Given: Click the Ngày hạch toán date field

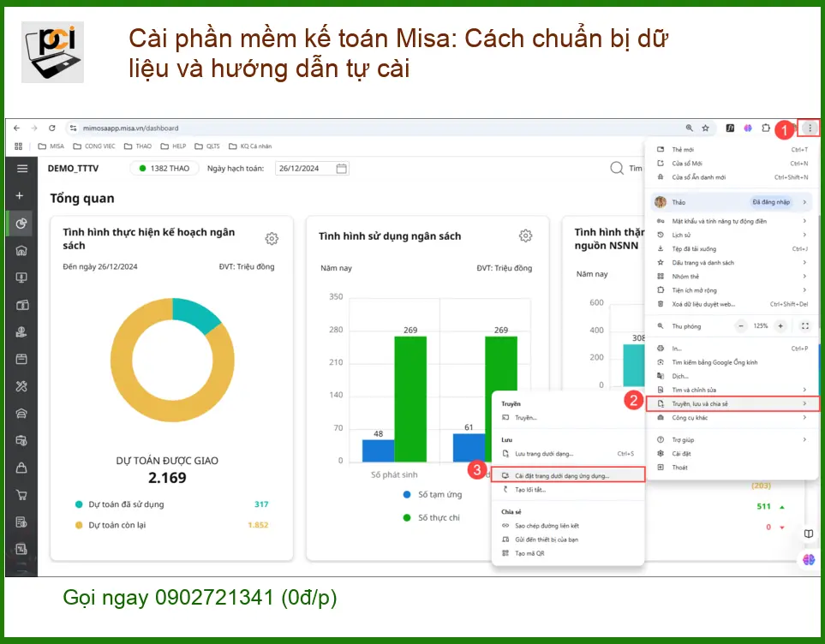Looking at the screenshot, I should 312,169.
